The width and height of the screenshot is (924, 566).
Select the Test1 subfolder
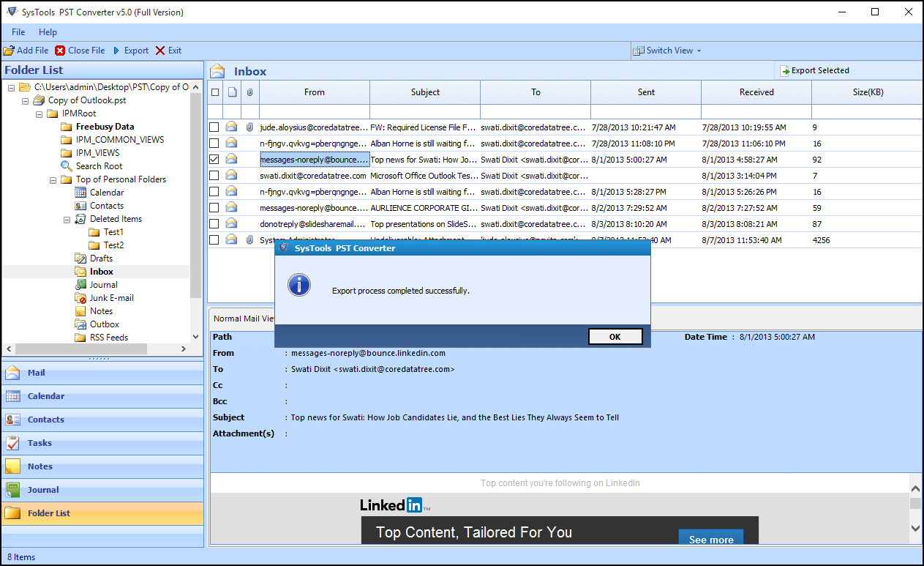(113, 232)
